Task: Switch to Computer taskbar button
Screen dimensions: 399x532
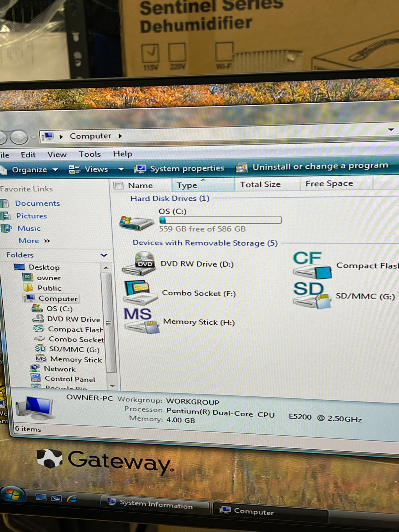Action: (270, 511)
